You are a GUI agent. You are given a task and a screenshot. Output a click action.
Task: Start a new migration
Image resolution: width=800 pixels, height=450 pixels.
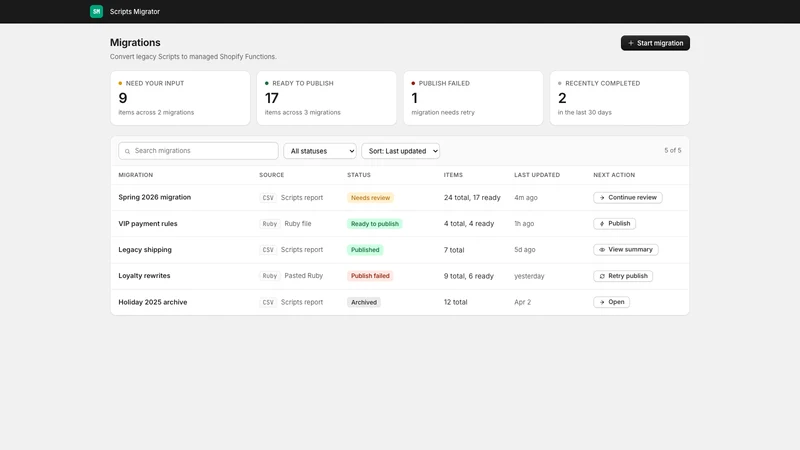pyautogui.click(x=655, y=43)
